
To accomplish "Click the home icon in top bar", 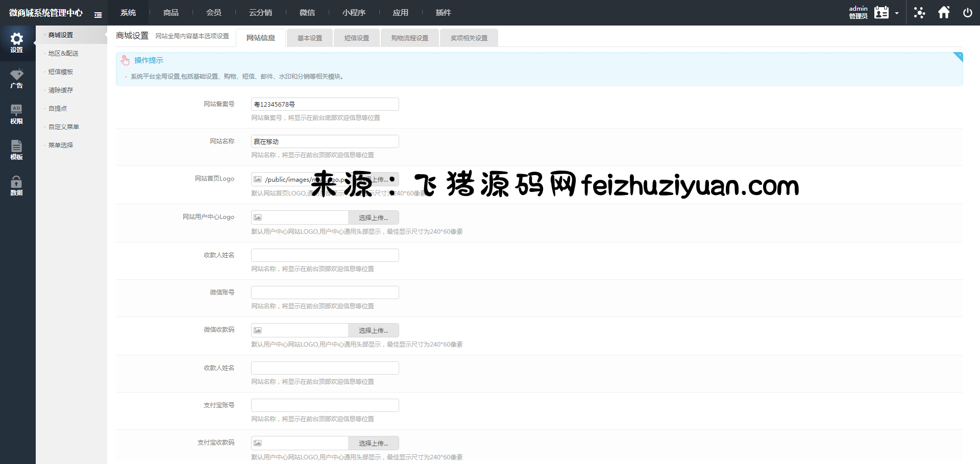I will pos(944,13).
